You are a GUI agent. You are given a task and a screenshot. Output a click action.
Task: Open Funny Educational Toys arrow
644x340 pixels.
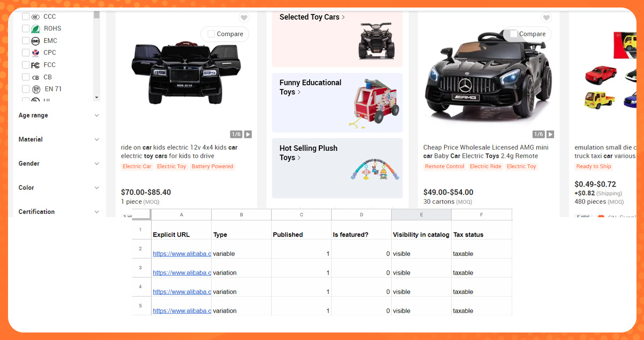click(x=299, y=92)
